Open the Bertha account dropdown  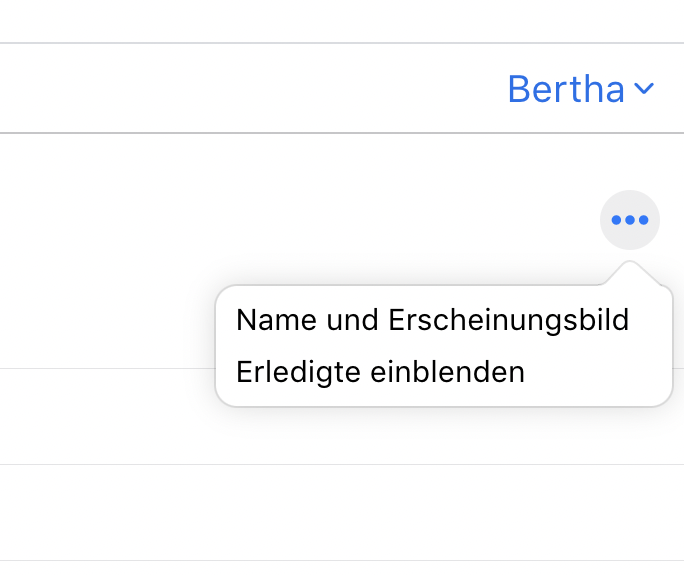click(x=580, y=89)
